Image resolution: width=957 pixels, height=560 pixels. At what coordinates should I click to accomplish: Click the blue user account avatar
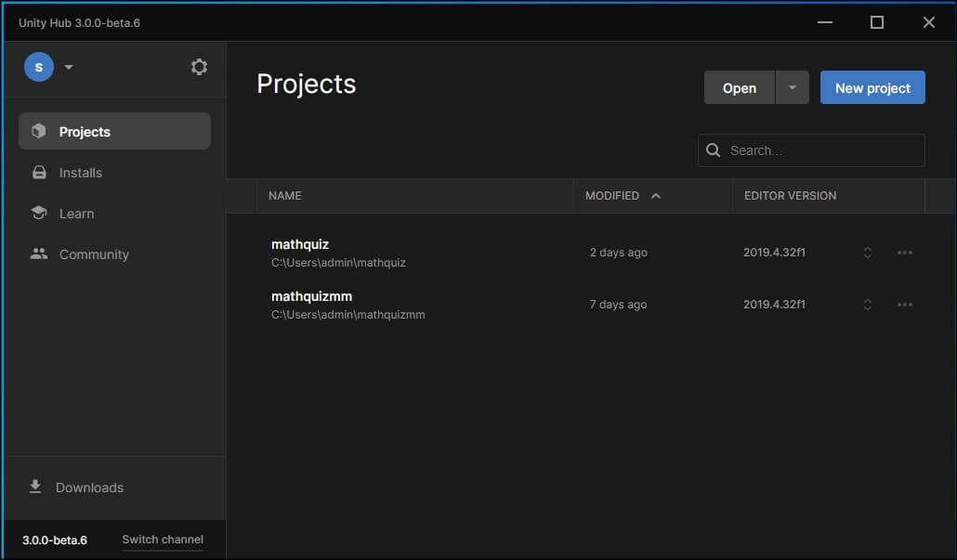[x=39, y=67]
